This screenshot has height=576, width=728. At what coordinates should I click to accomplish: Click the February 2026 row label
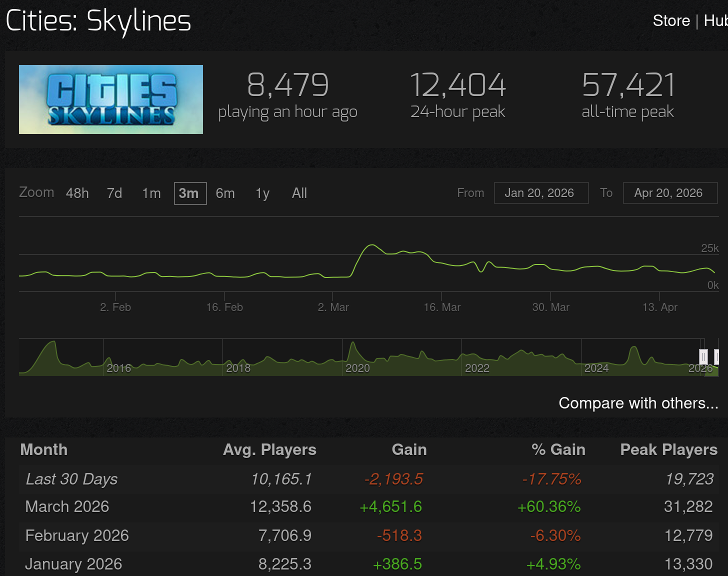point(77,535)
